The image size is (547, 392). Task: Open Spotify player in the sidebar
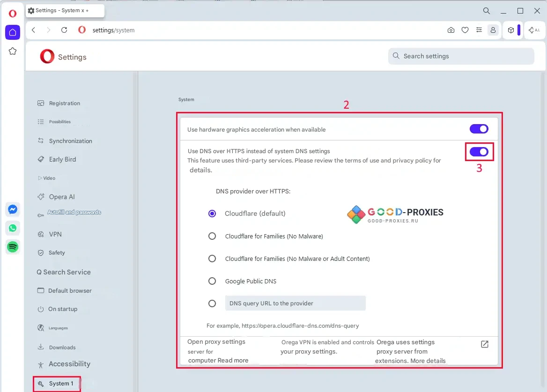click(x=13, y=247)
